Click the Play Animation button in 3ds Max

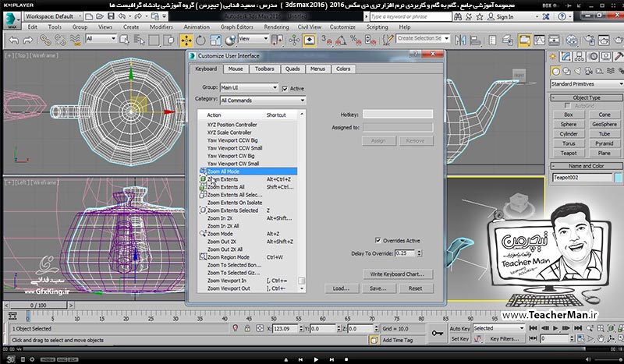coord(555,328)
